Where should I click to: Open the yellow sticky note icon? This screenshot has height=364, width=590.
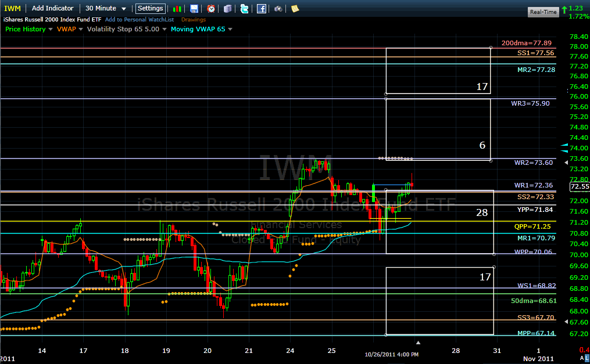[x=295, y=9]
